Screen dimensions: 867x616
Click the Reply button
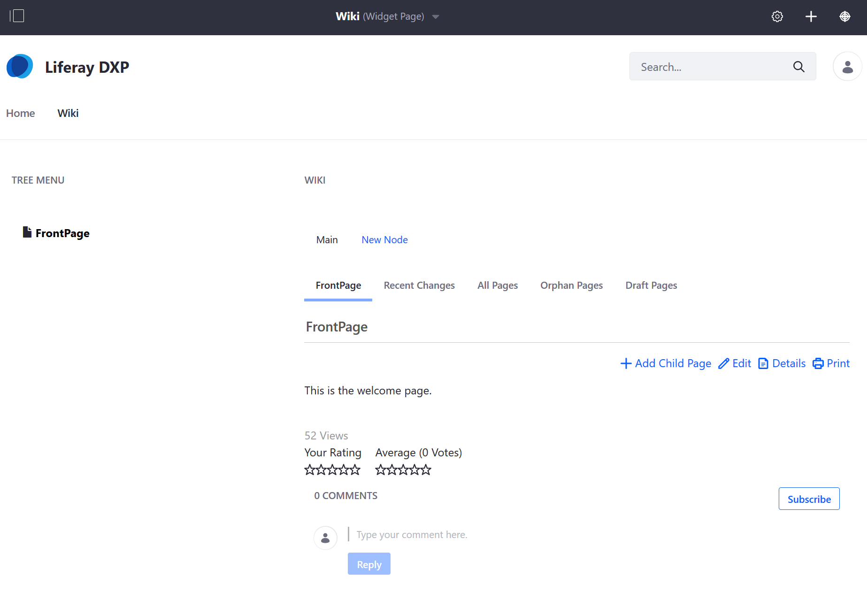pyautogui.click(x=369, y=564)
